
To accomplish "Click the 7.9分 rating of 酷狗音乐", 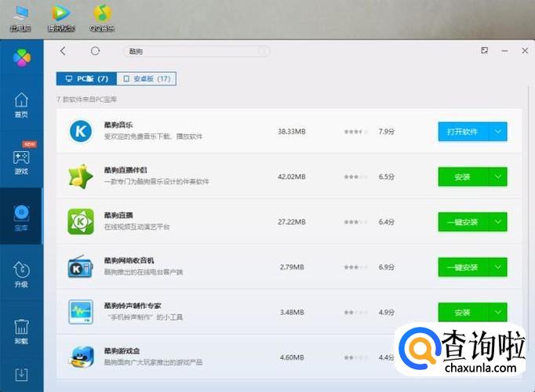I will (x=387, y=132).
